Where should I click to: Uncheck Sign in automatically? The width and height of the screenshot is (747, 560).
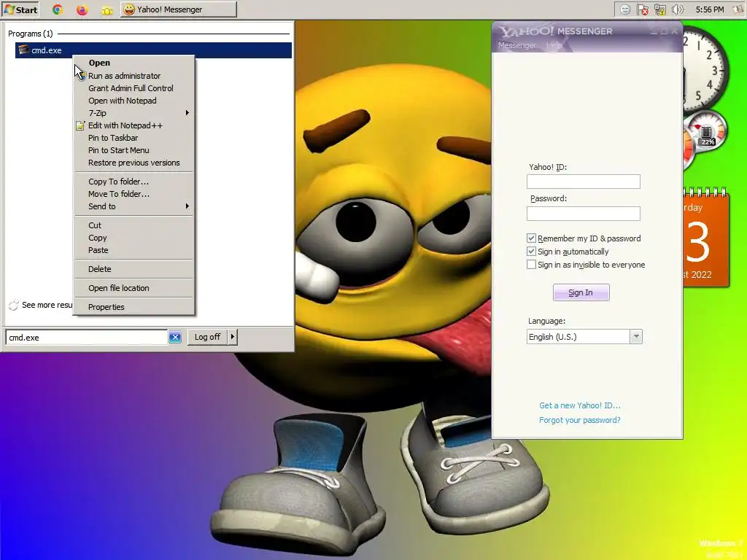click(x=531, y=252)
